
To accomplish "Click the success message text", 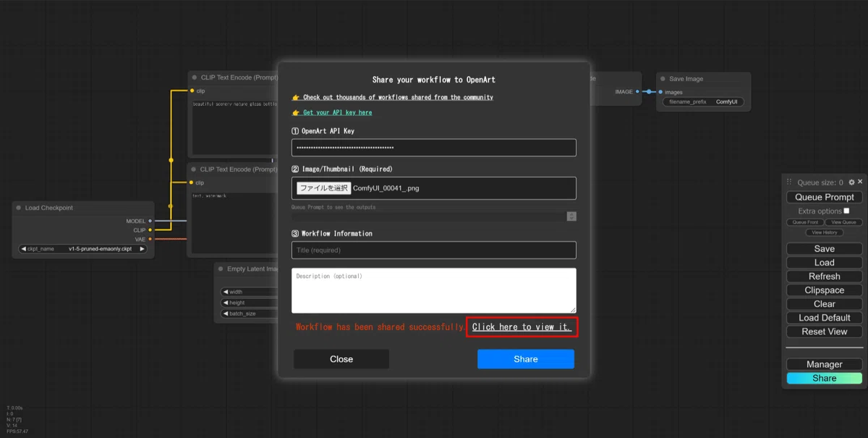I will tap(381, 327).
